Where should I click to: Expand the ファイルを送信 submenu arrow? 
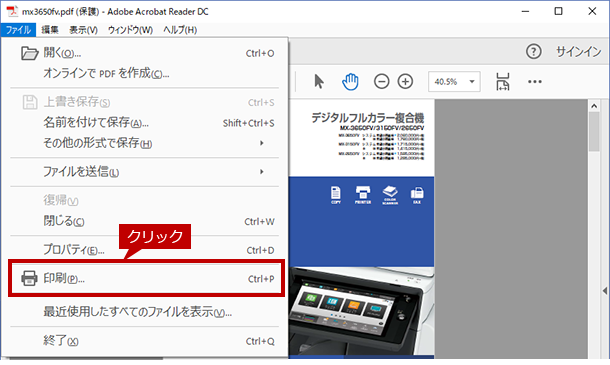pos(262,172)
